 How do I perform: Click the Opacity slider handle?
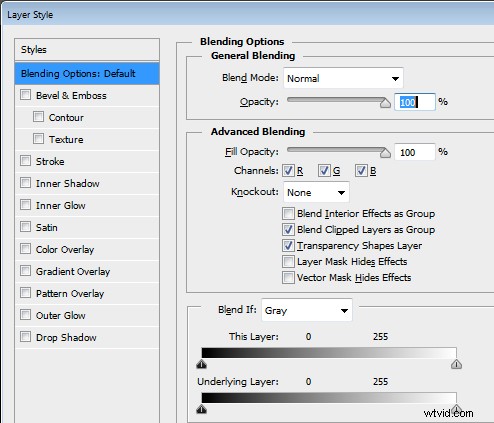(385, 103)
